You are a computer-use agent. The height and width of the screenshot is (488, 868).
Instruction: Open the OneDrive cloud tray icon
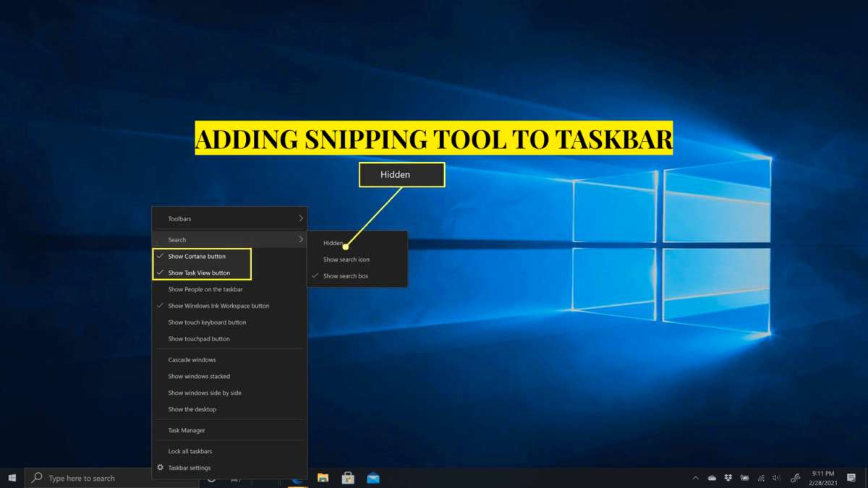712,478
